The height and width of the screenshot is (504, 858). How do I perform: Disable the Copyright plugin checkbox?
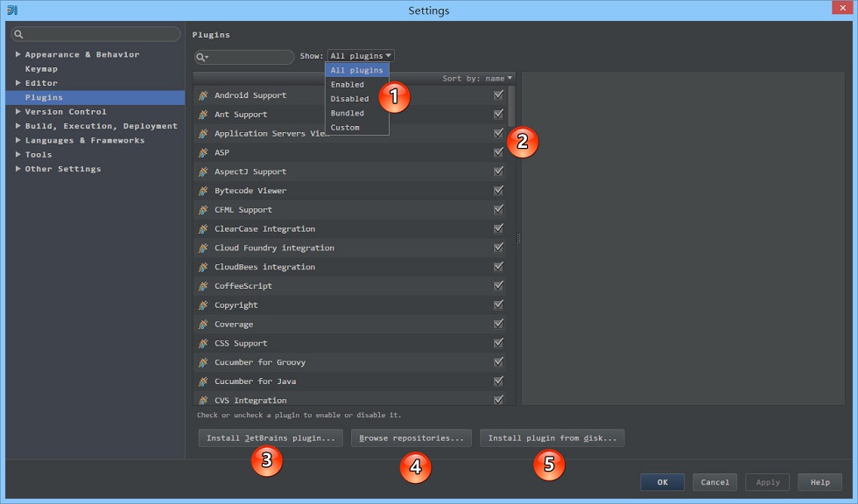498,304
